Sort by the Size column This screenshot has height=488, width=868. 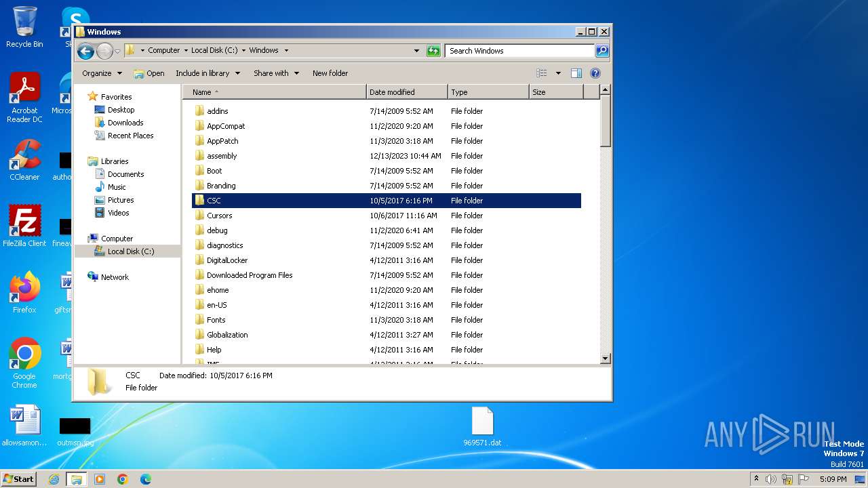coord(556,92)
